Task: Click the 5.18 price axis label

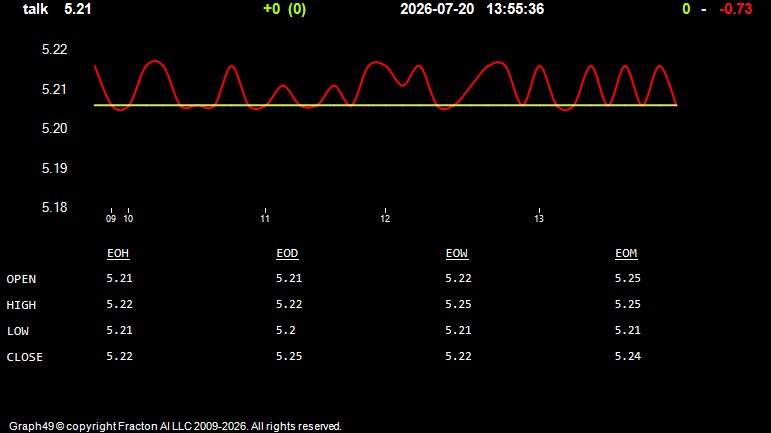Action: click(x=55, y=207)
